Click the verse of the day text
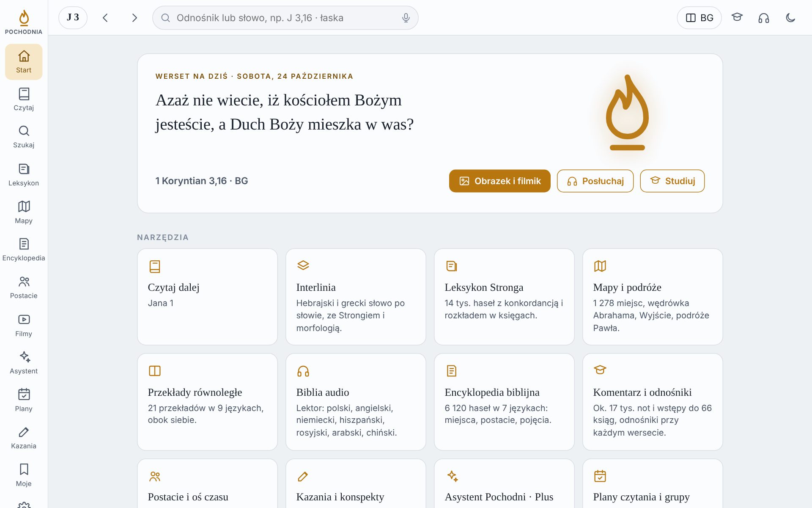812x508 pixels. coord(284,112)
